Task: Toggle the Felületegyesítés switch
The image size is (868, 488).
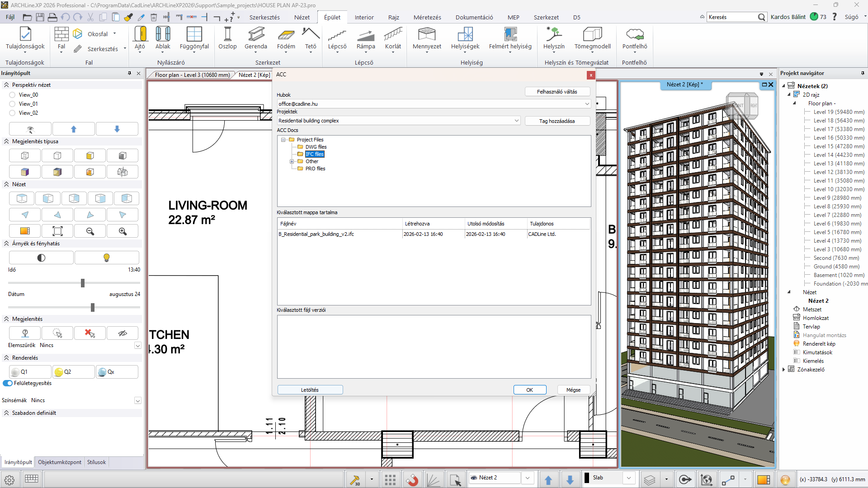Action: [x=8, y=383]
